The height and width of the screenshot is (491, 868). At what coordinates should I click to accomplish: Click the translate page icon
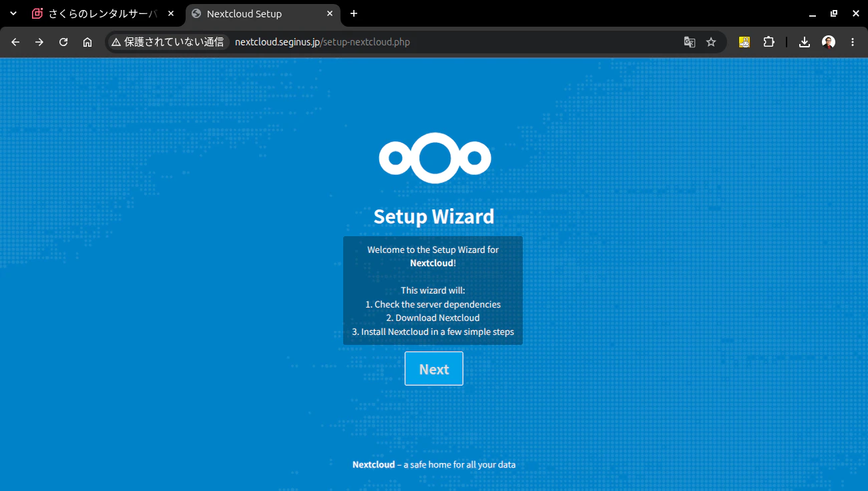(690, 42)
